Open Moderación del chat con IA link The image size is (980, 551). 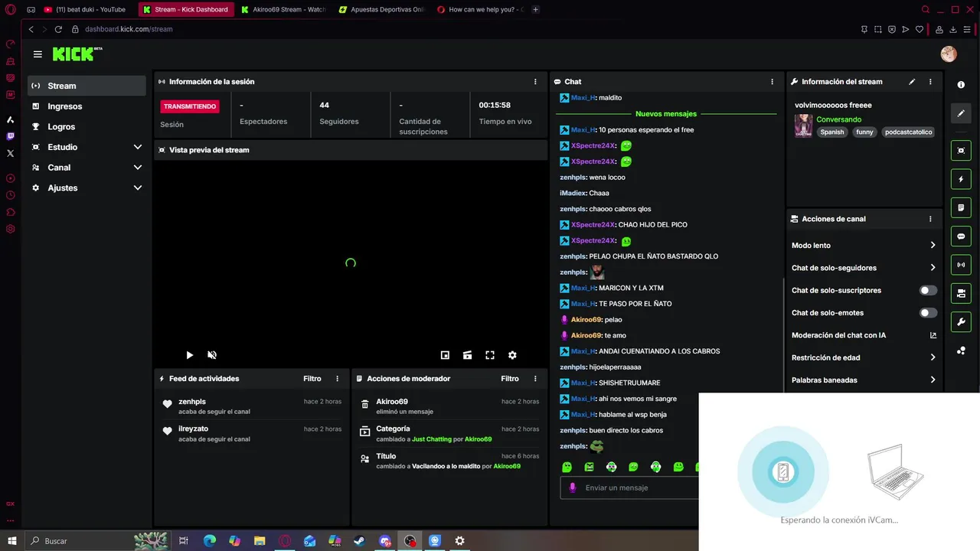point(864,335)
